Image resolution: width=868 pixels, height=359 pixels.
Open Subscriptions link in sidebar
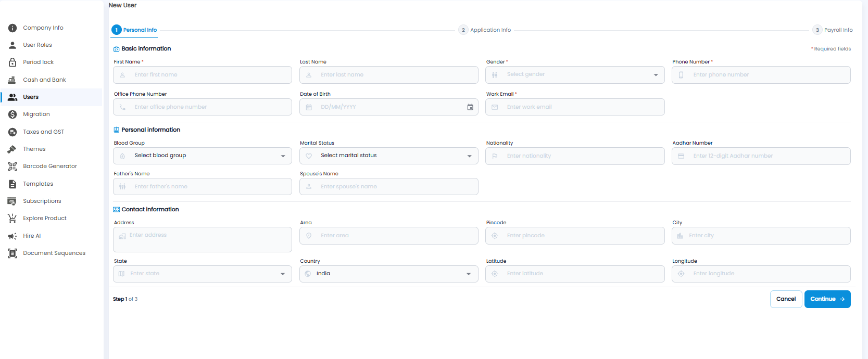click(x=51, y=201)
